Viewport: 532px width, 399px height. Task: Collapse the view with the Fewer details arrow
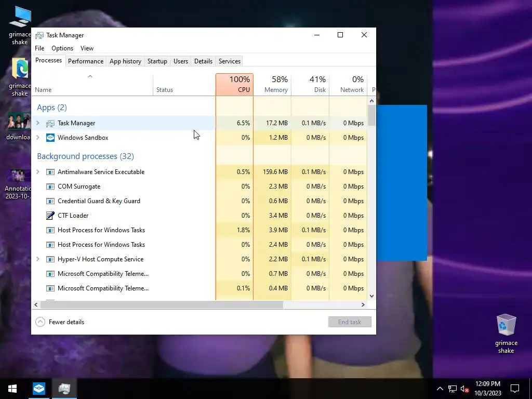[40, 322]
